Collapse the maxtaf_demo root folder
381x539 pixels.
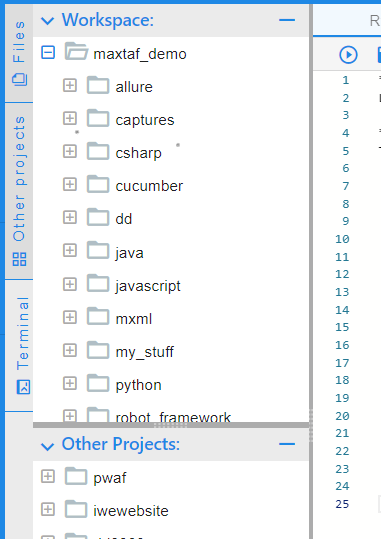48,53
